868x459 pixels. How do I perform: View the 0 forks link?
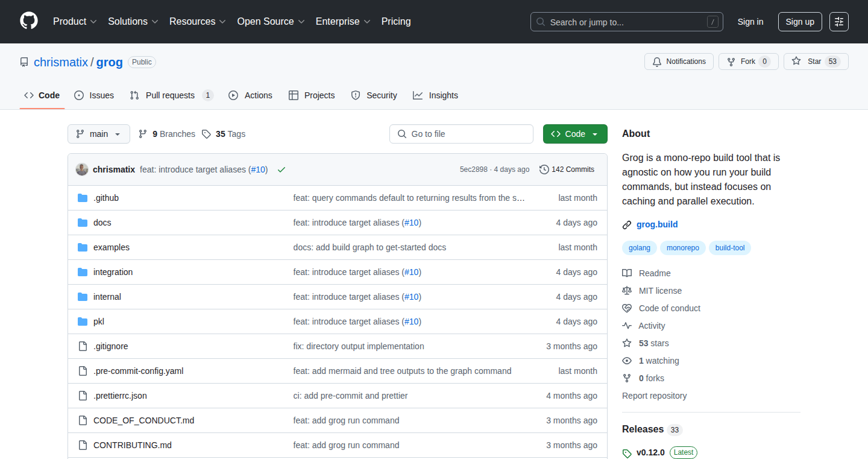[x=643, y=378]
